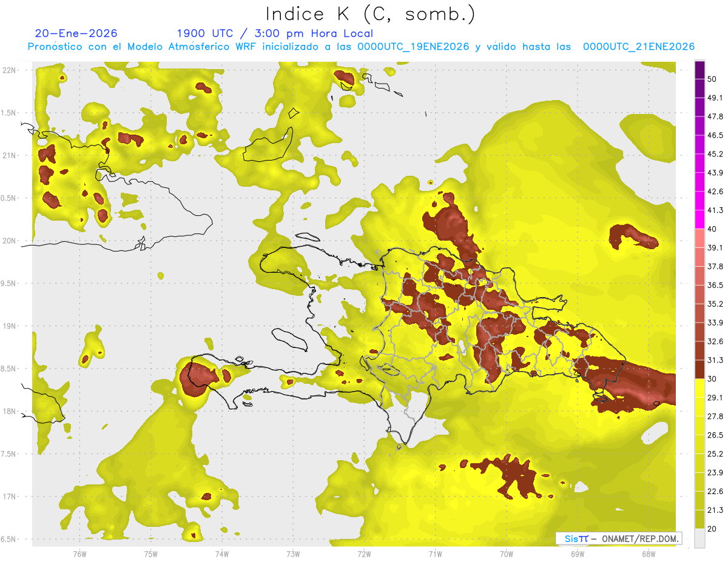Viewport: 728px width, 562px height.
Task: Click the '76W' longitude axis label
Action: pyautogui.click(x=79, y=554)
